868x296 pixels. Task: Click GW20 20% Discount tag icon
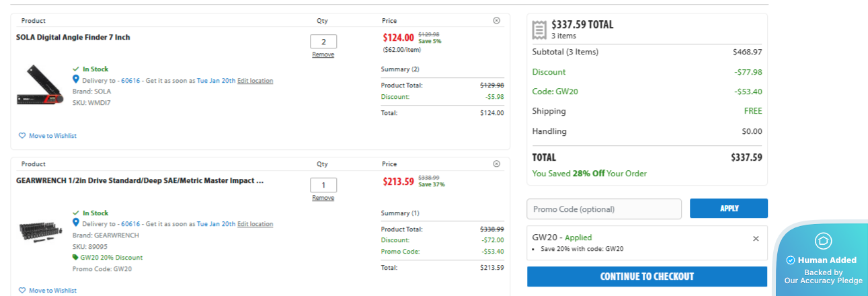click(x=75, y=257)
